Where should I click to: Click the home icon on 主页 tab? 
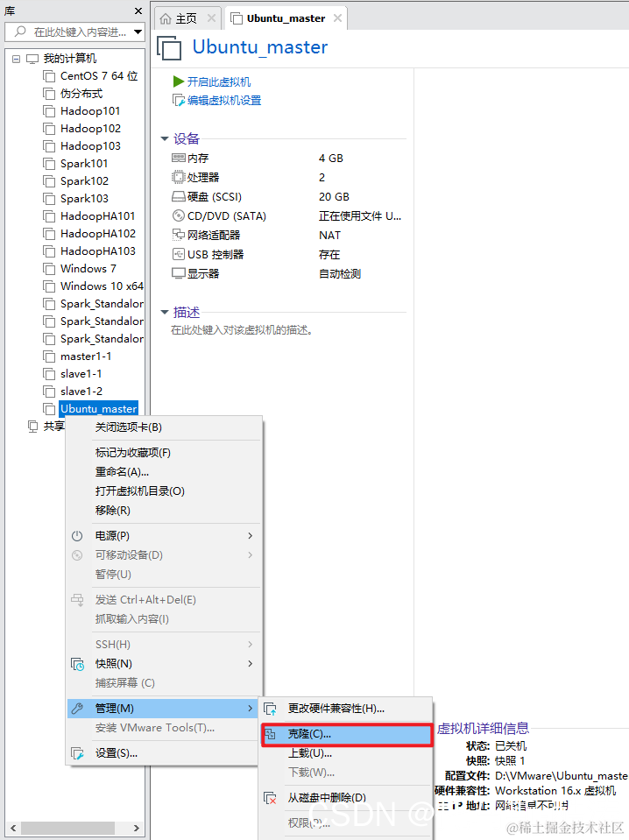(166, 18)
